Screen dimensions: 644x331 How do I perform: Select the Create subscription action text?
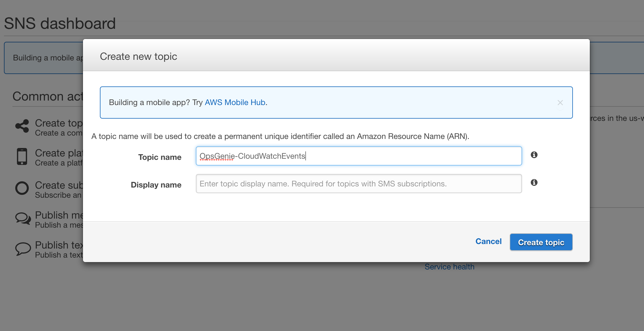(x=59, y=186)
